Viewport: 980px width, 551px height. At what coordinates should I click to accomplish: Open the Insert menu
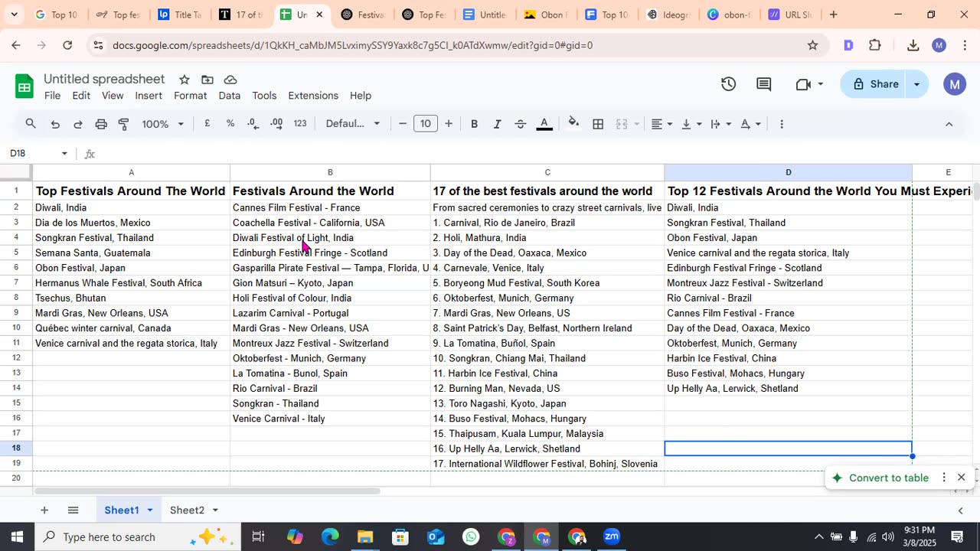click(149, 96)
